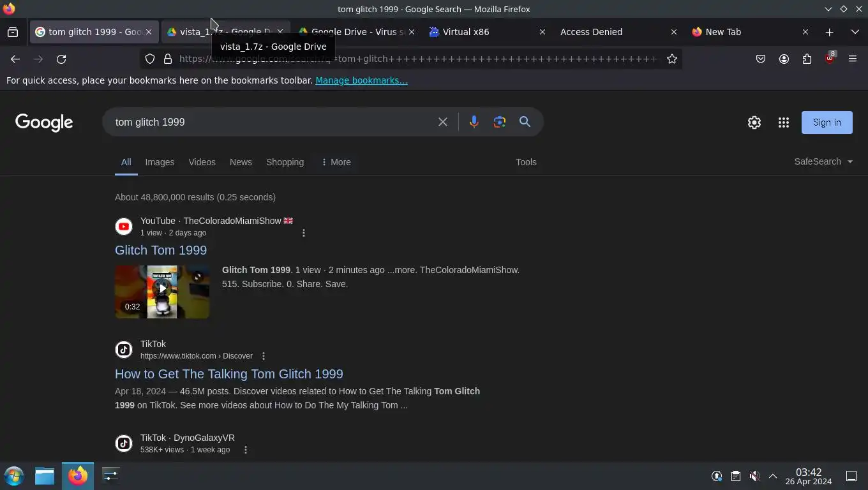
Task: Expand hidden system tray icons arrow
Action: pyautogui.click(x=773, y=476)
